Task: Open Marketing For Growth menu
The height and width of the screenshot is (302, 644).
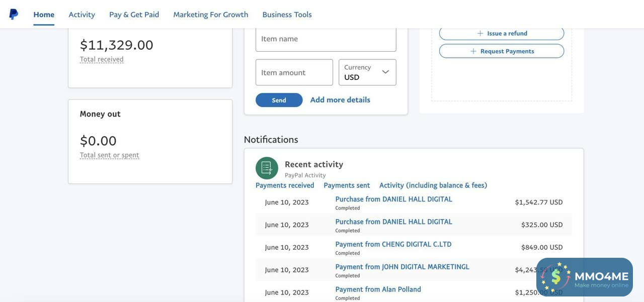Action: click(210, 15)
